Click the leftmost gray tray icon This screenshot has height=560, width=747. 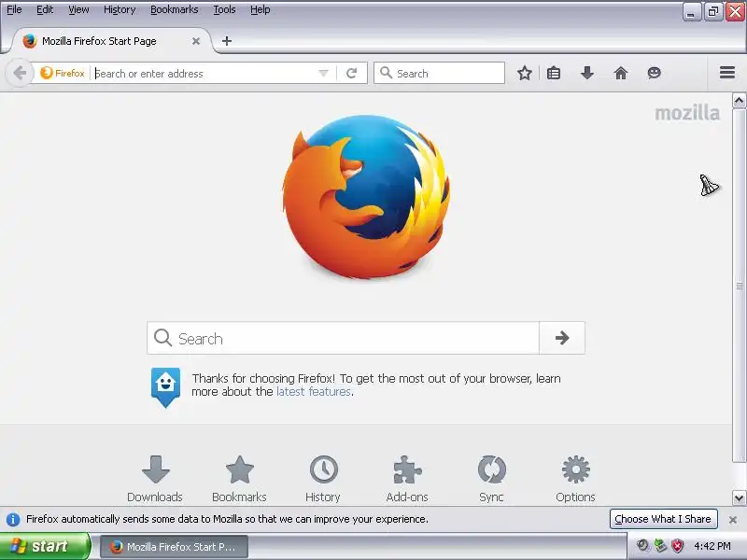click(643, 546)
